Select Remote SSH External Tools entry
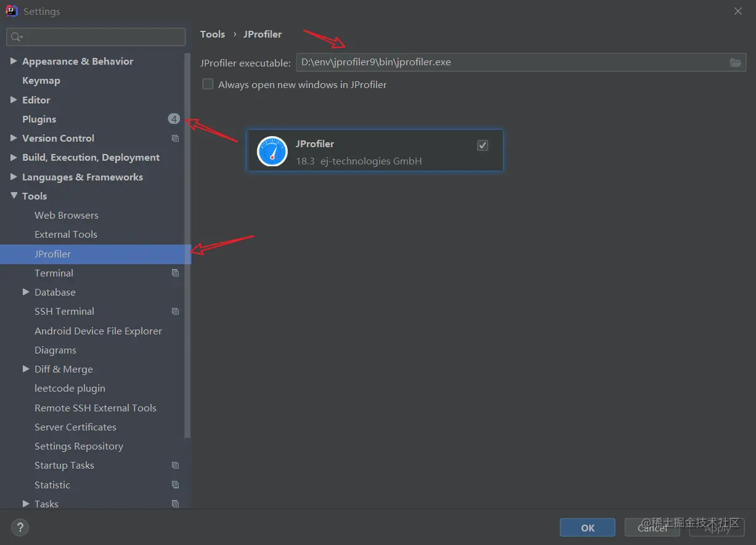 tap(96, 408)
